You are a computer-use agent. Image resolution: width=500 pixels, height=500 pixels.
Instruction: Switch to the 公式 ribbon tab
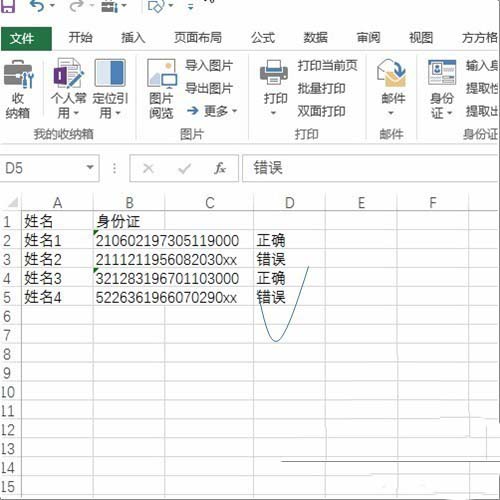[x=263, y=38]
